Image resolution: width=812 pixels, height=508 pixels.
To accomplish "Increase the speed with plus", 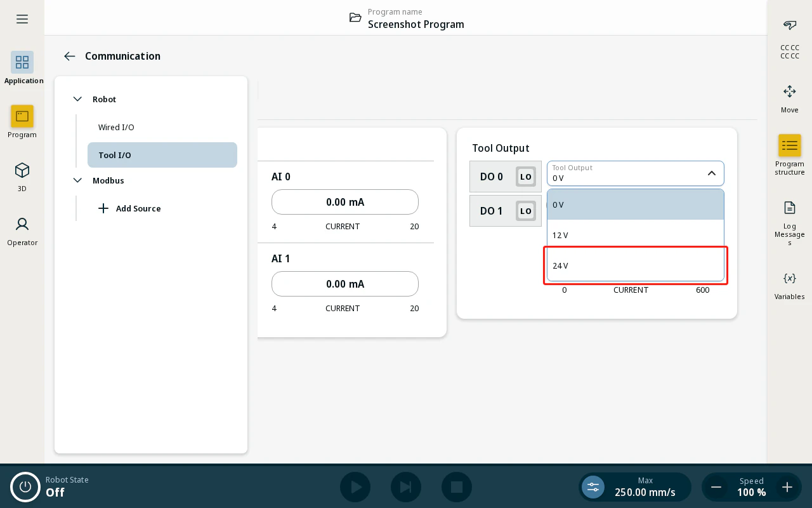I will 787,487.
